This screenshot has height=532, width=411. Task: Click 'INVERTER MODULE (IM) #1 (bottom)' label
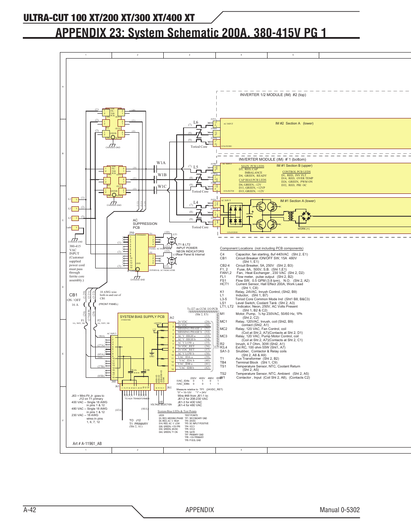(x=272, y=159)
